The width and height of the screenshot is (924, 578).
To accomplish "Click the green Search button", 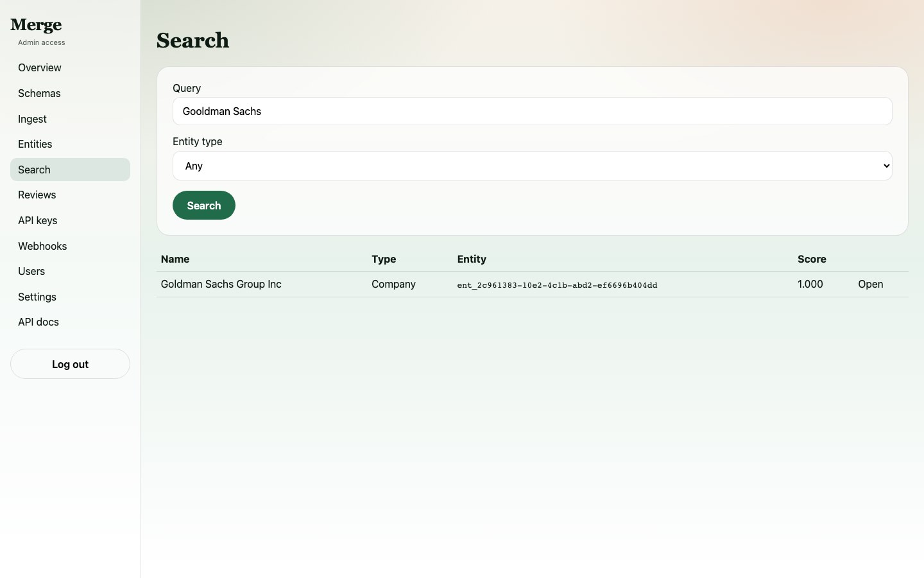I will (204, 206).
